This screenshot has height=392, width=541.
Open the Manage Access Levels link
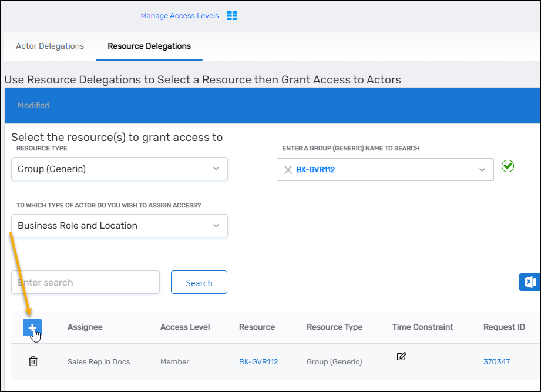point(180,15)
